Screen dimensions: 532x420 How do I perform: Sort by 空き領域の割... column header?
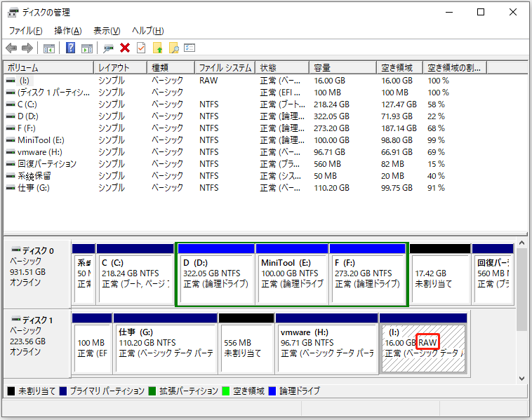click(x=455, y=68)
